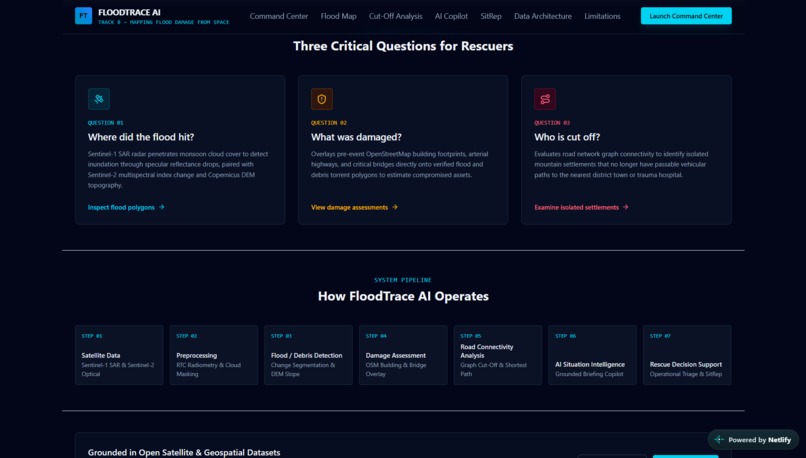Screen dimensions: 806x458
Task: Select Step 05 Road Connectivity Analysis card
Action: pos(498,355)
